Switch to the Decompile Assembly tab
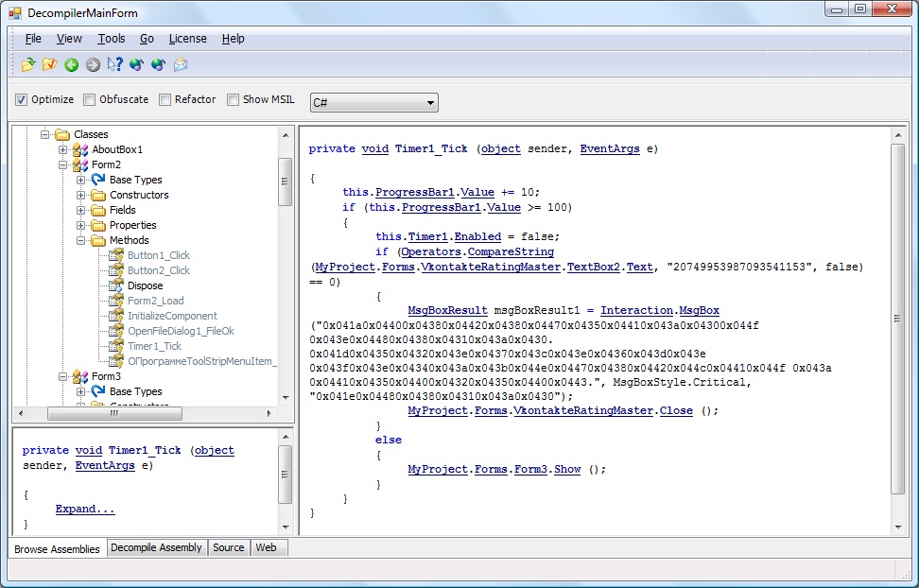 (x=157, y=547)
